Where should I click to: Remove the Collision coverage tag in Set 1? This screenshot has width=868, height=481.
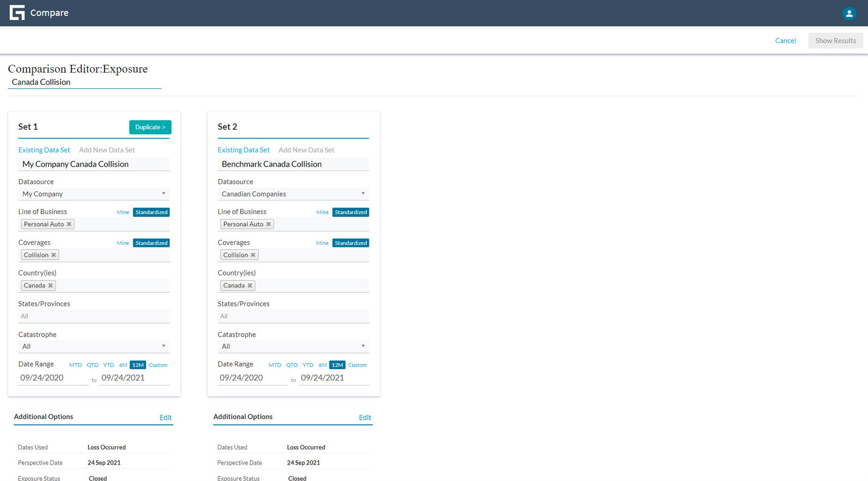click(53, 255)
